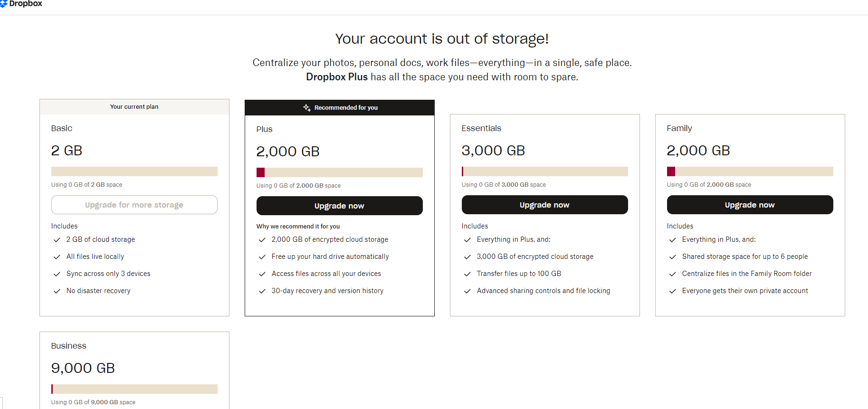Click the Business plan storage usage bar
Image resolution: width=868 pixels, height=409 pixels.
134,389
